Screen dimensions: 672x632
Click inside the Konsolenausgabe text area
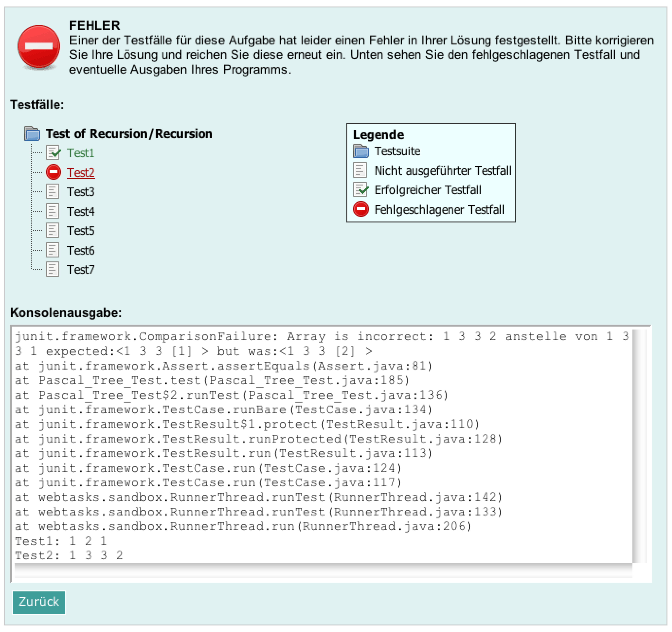(321, 446)
